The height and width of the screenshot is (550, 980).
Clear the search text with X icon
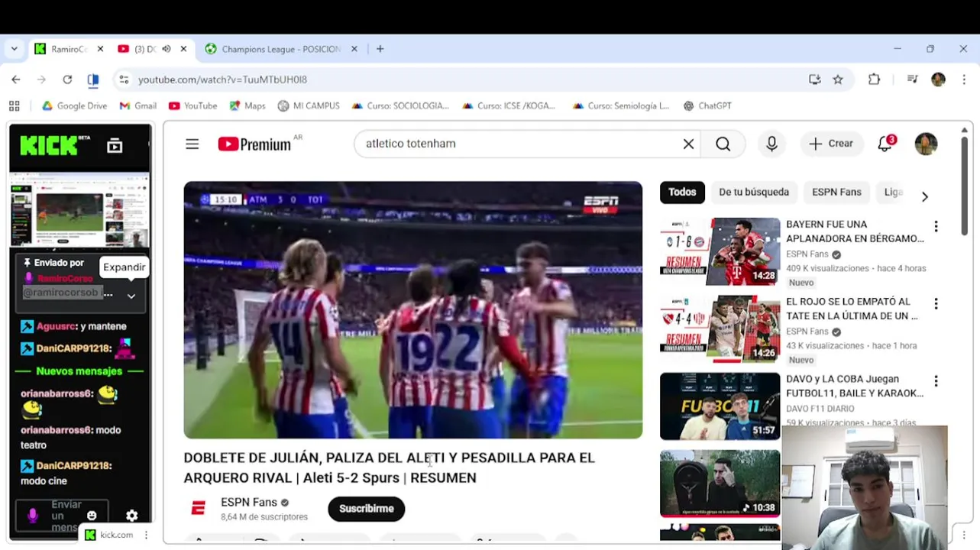(x=688, y=144)
